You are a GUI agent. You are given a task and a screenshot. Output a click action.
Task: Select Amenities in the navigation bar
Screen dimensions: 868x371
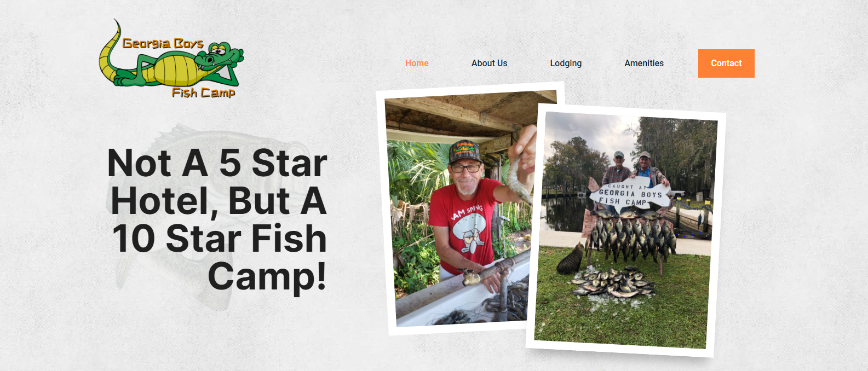(644, 63)
